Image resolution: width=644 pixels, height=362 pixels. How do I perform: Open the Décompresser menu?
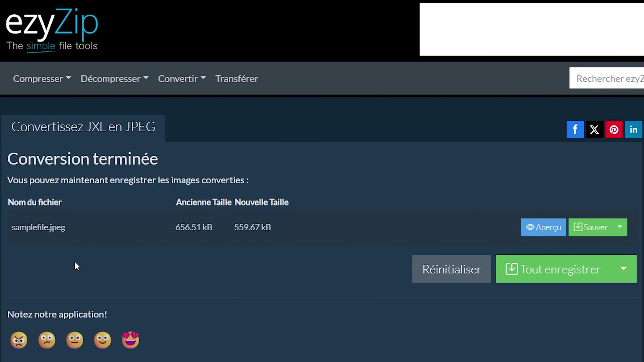coord(114,78)
